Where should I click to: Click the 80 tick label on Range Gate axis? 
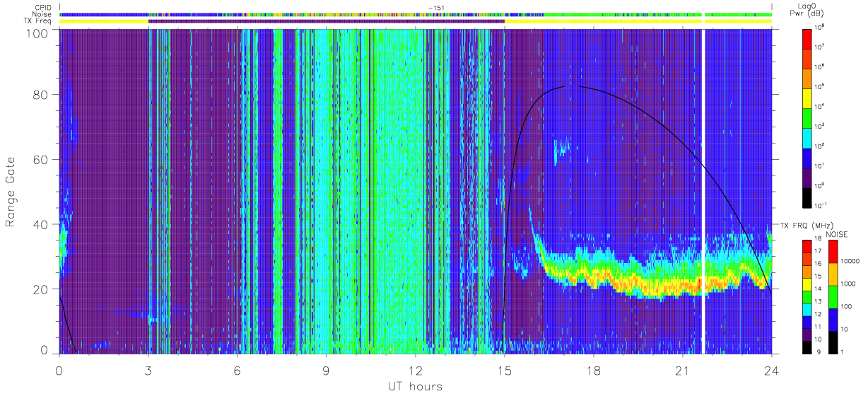(41, 95)
